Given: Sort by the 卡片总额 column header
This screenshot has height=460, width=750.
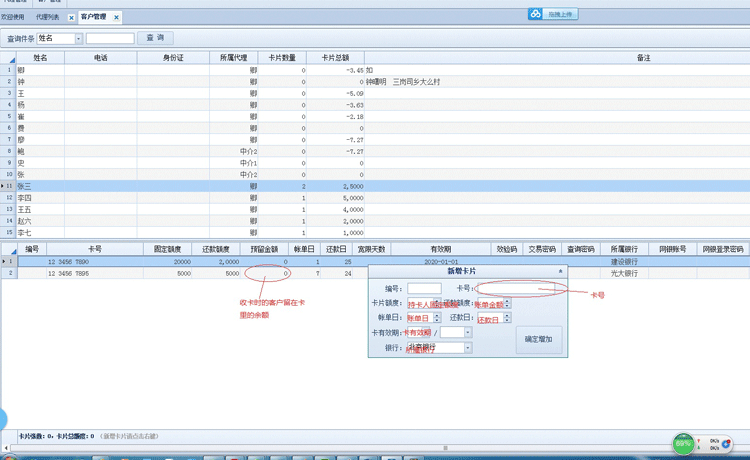Looking at the screenshot, I should point(335,58).
